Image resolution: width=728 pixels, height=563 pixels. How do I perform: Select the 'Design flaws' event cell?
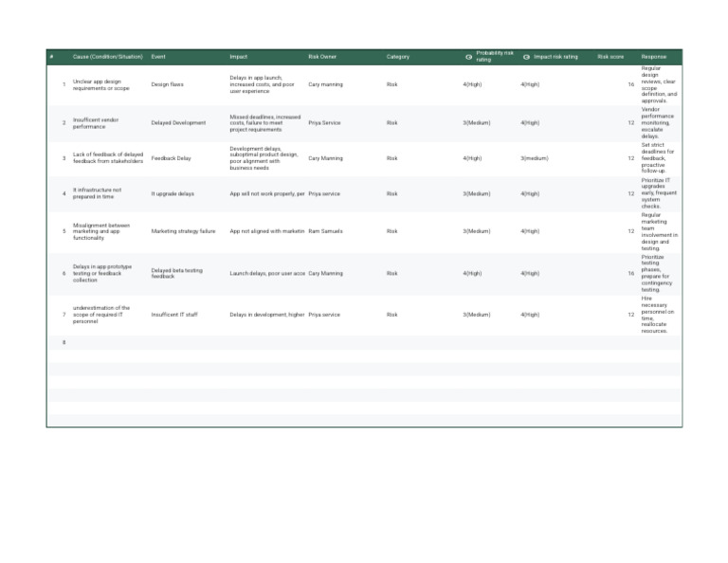(167, 84)
